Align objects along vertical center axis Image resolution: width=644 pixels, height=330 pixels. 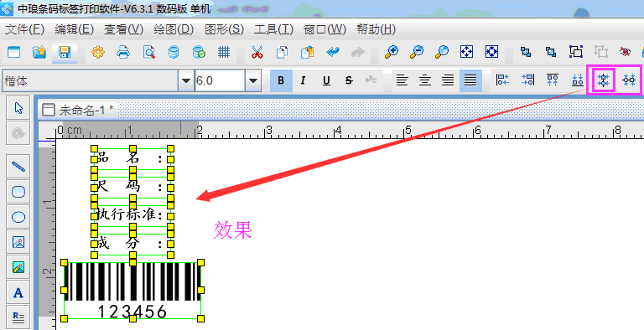603,80
